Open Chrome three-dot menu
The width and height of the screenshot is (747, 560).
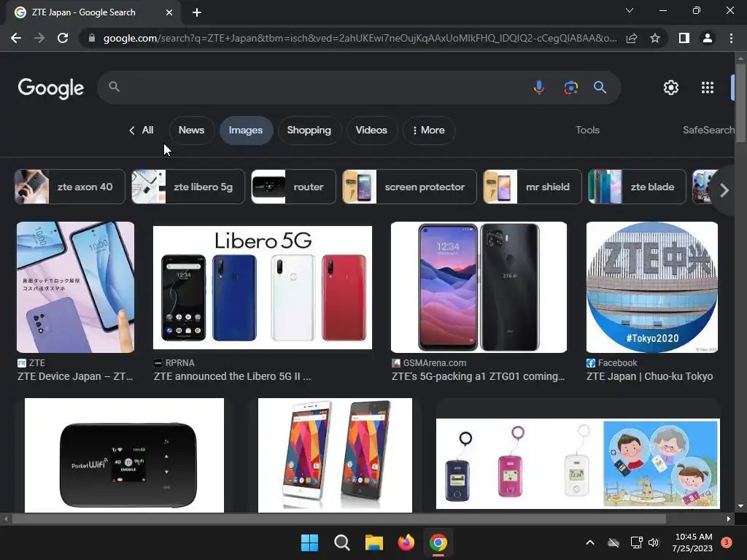[731, 38]
